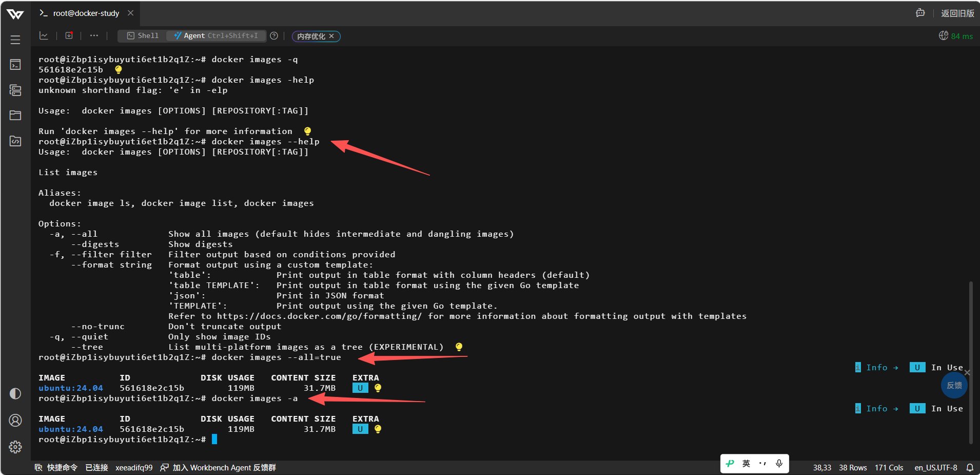The width and height of the screenshot is (980, 475).
Task: Select the root@docker-study tab
Action: pyautogui.click(x=86, y=13)
